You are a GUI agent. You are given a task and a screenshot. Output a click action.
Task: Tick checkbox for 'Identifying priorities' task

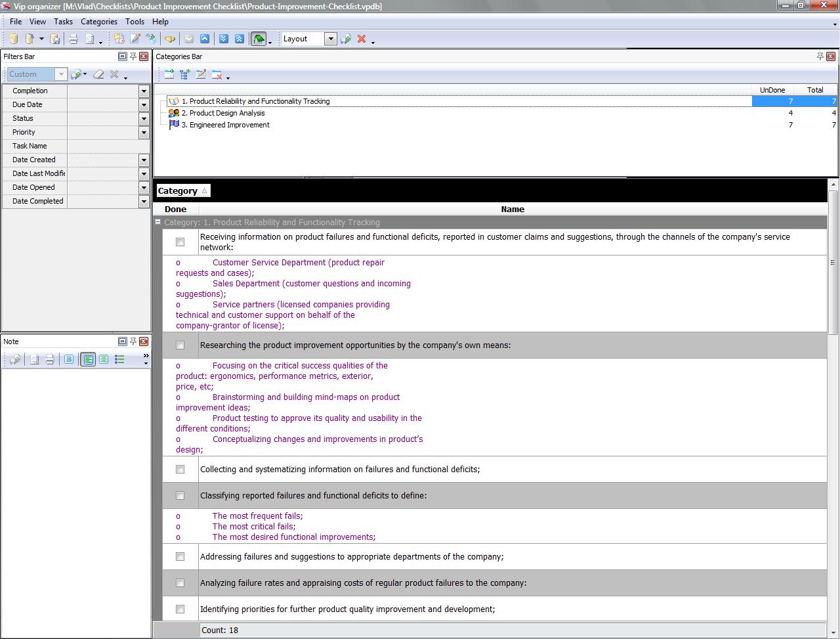click(180, 609)
